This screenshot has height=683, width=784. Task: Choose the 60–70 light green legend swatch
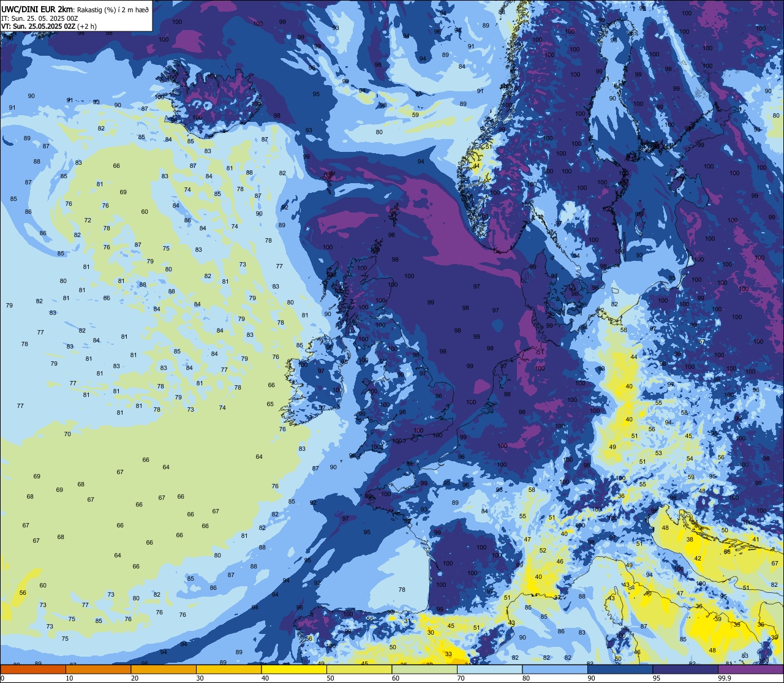coord(424,669)
